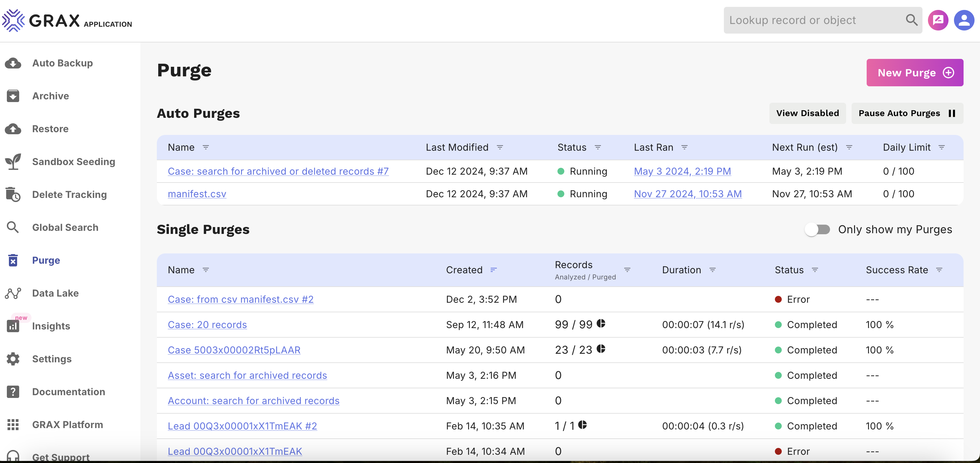The image size is (980, 463).
Task: Click Pause Auto Purges button
Action: pyautogui.click(x=907, y=113)
